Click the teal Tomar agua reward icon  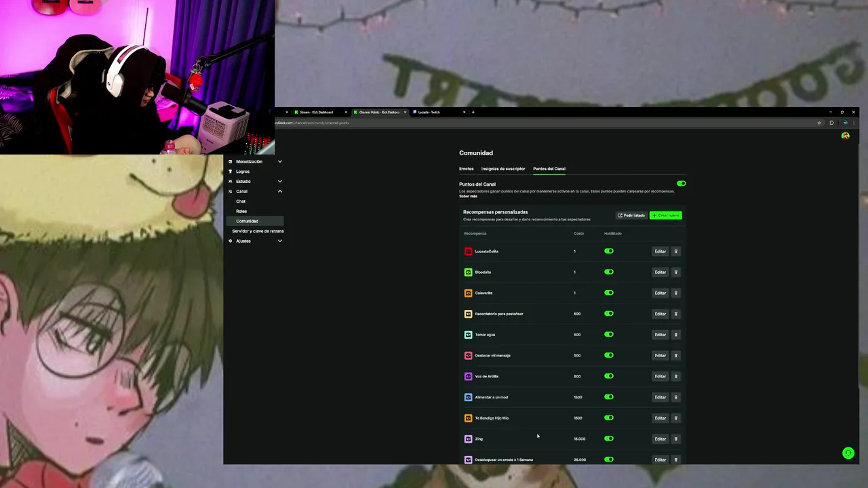[468, 335]
